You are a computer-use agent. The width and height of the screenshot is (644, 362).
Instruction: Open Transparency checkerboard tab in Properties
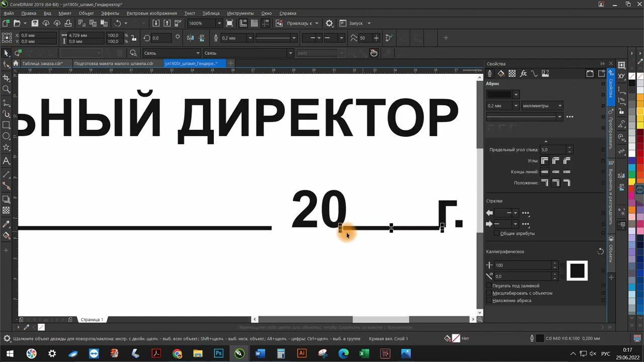[512, 73]
